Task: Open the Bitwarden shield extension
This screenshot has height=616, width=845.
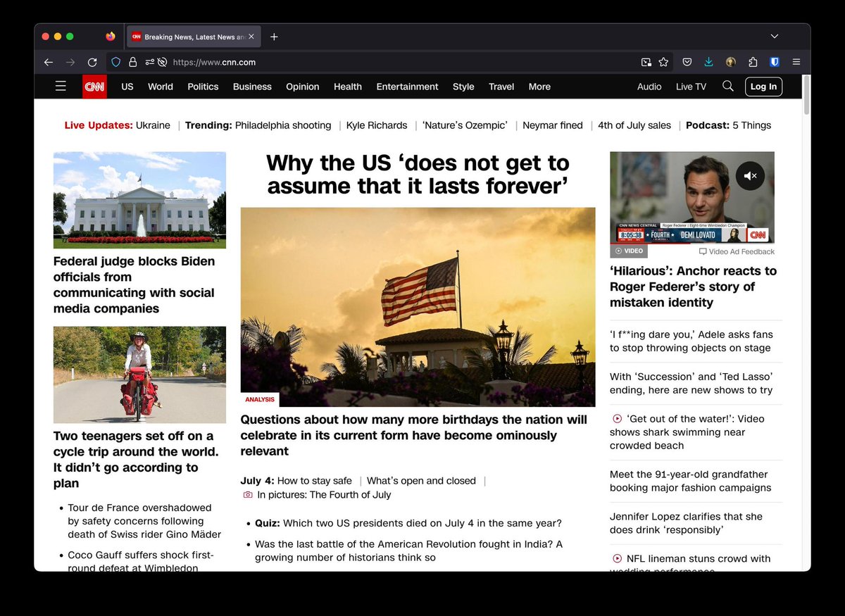Action: 775,62
